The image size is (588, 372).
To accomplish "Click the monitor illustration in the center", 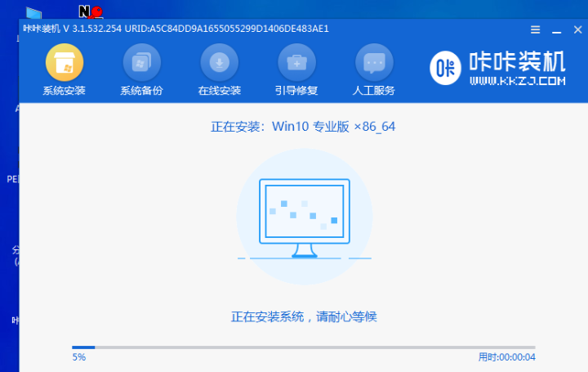I will (304, 216).
